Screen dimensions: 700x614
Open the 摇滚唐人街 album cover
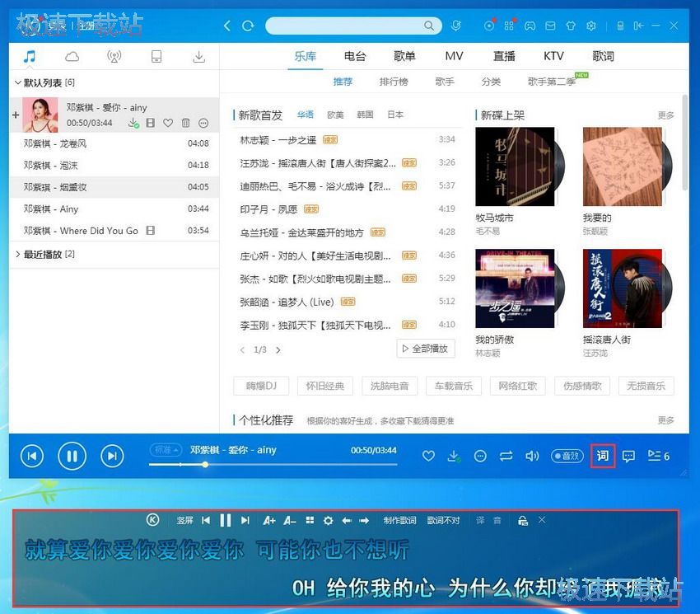(623, 288)
